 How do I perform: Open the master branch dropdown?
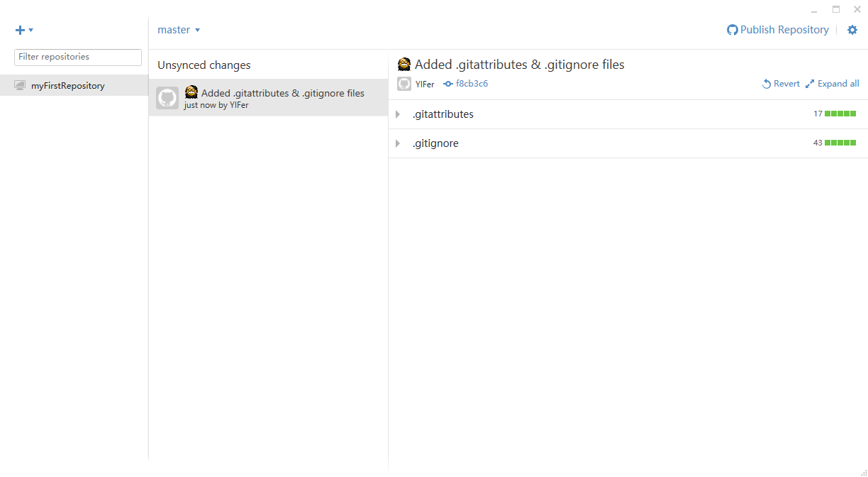(179, 30)
